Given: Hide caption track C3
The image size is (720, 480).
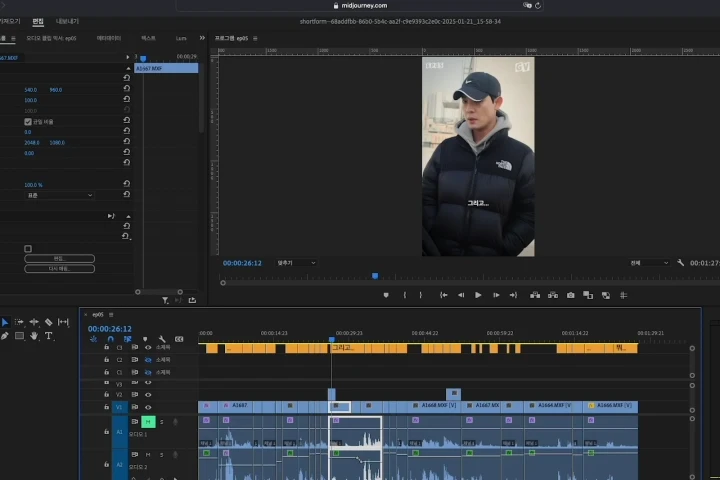Looking at the screenshot, I should (148, 348).
